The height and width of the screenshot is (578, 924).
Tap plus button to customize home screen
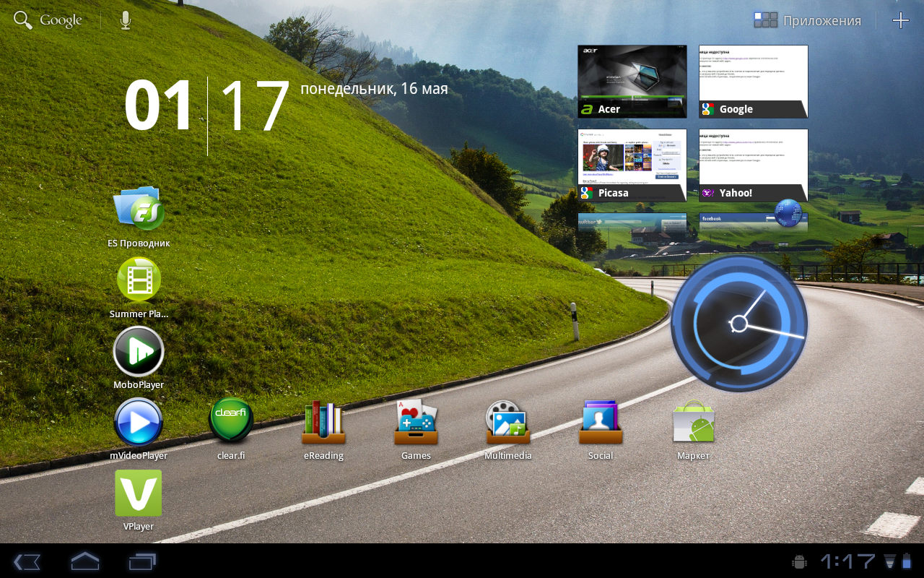pos(900,20)
